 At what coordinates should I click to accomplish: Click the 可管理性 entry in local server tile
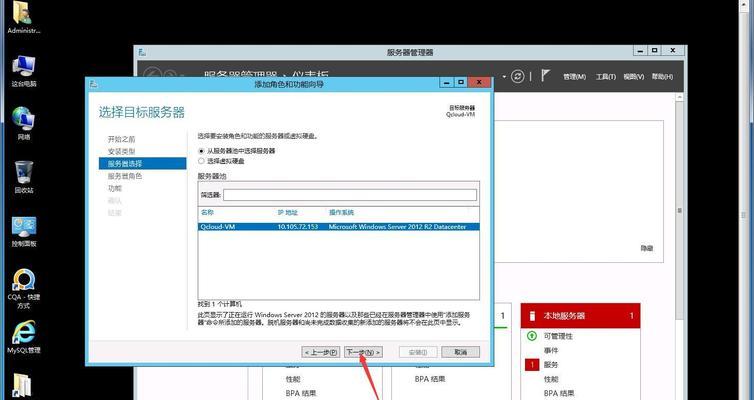tap(558, 336)
